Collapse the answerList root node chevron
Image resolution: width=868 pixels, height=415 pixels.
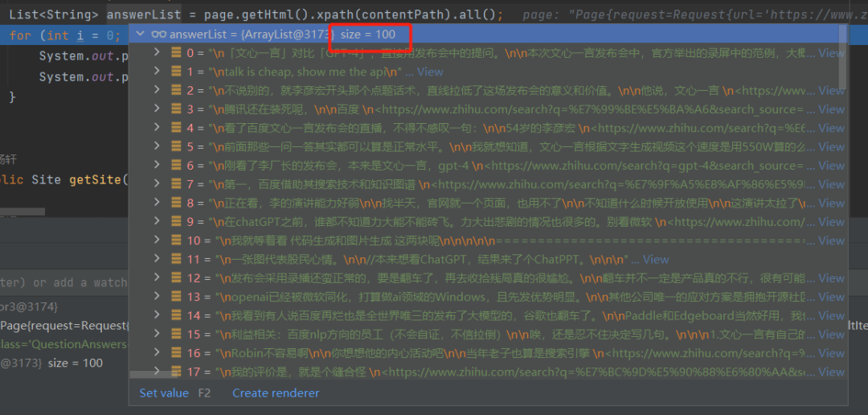(x=141, y=34)
